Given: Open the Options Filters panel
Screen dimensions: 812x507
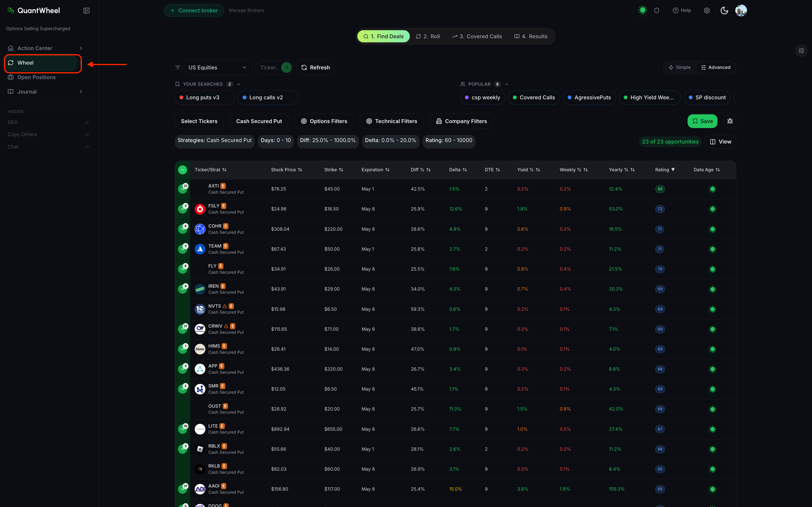Looking at the screenshot, I should tap(324, 121).
